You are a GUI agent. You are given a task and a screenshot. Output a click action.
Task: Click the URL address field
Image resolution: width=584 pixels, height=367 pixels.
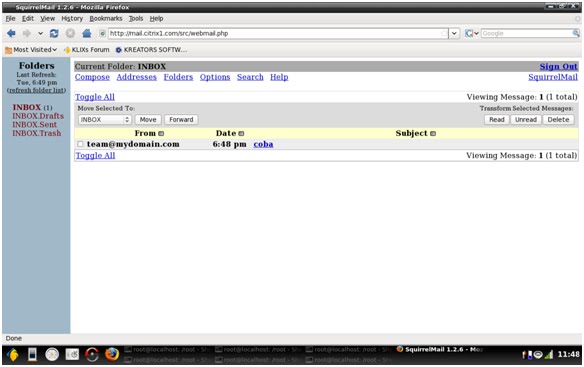[277, 34]
